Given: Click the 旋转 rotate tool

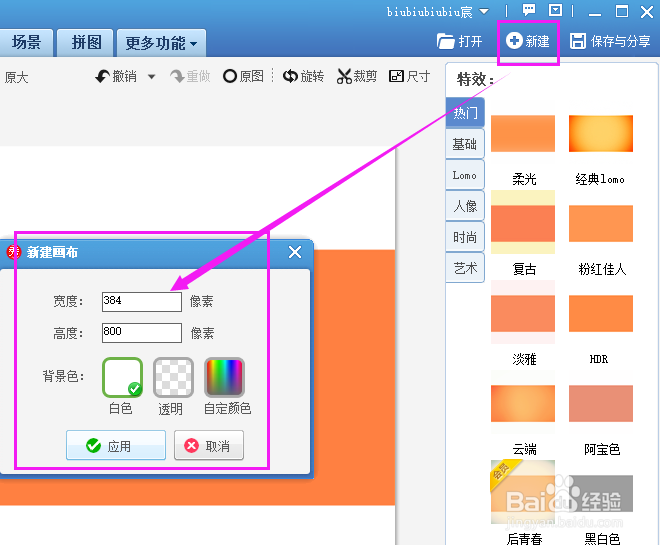Looking at the screenshot, I should coord(303,76).
